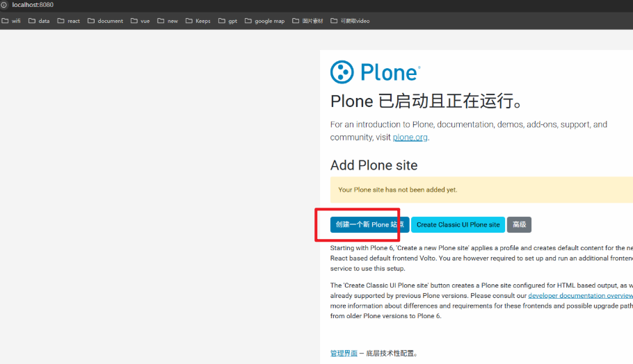Open the wifi bookmark folder
633x364 pixels.
pyautogui.click(x=11, y=21)
